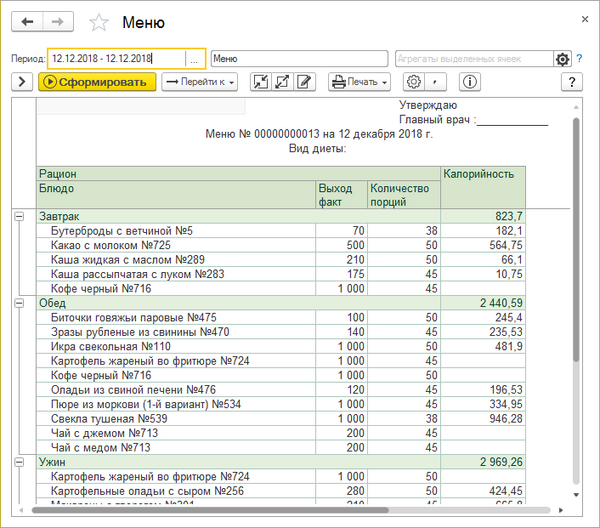
Task: Open aggregates settings gear icon
Action: click(x=563, y=59)
